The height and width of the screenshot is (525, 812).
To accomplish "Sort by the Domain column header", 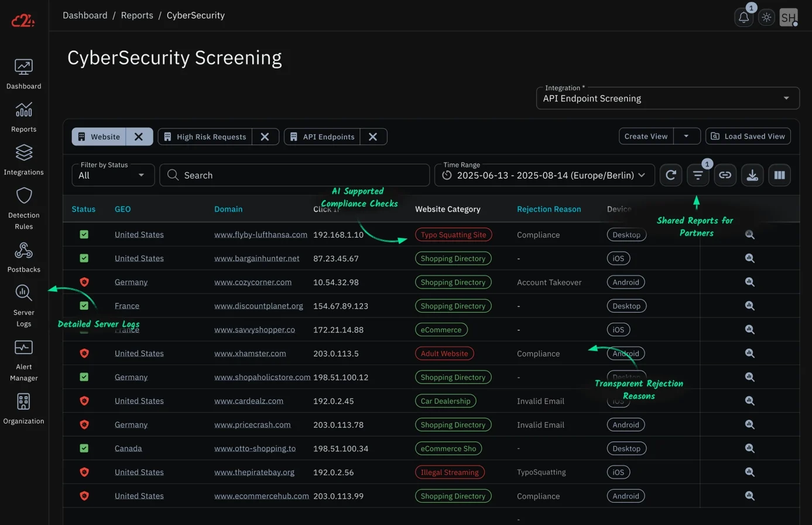I will pyautogui.click(x=228, y=209).
